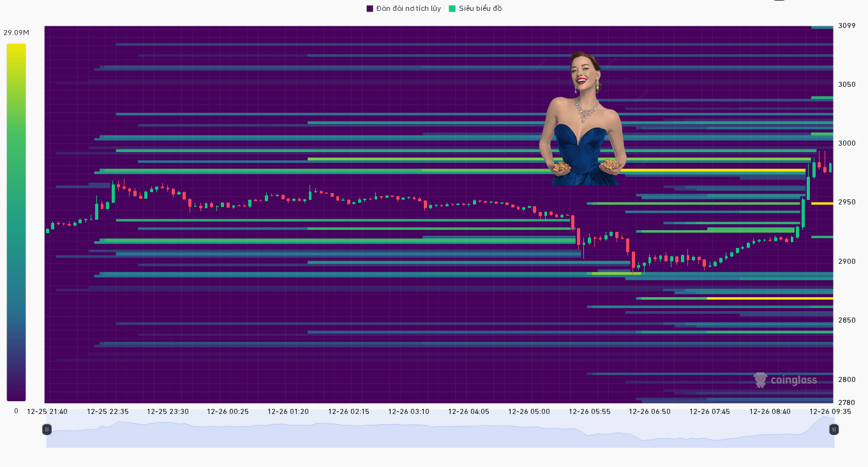Click the 3000 price axis label
The width and height of the screenshot is (868, 467).
847,143
